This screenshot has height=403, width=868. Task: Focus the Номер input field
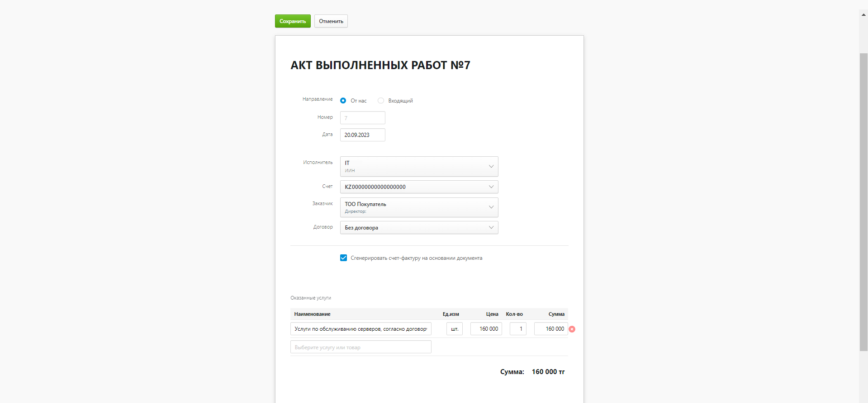point(363,118)
